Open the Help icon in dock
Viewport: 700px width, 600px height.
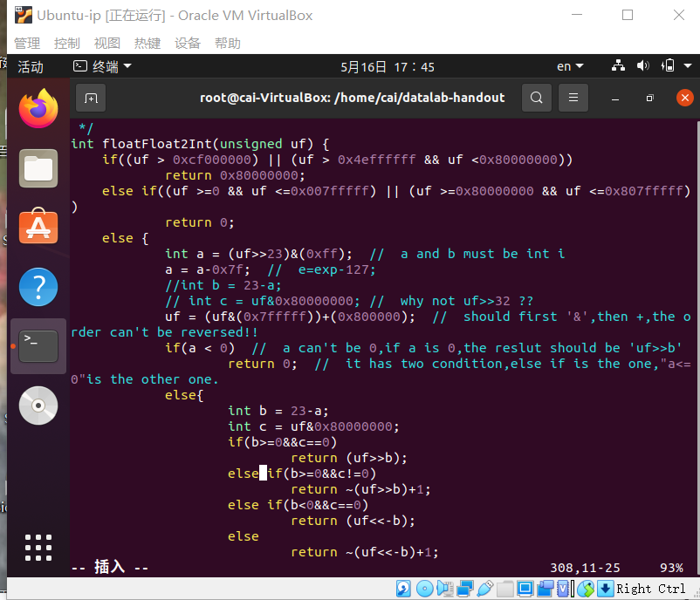(x=38, y=287)
